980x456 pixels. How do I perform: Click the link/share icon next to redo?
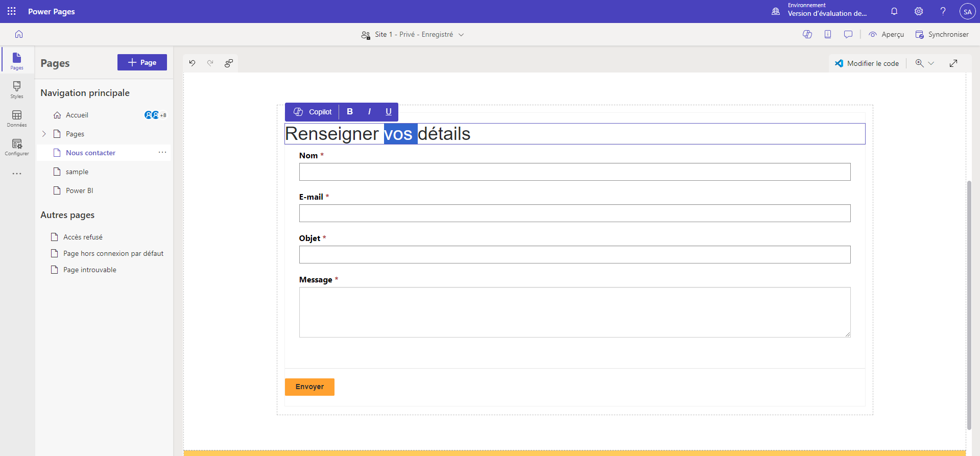pyautogui.click(x=229, y=63)
